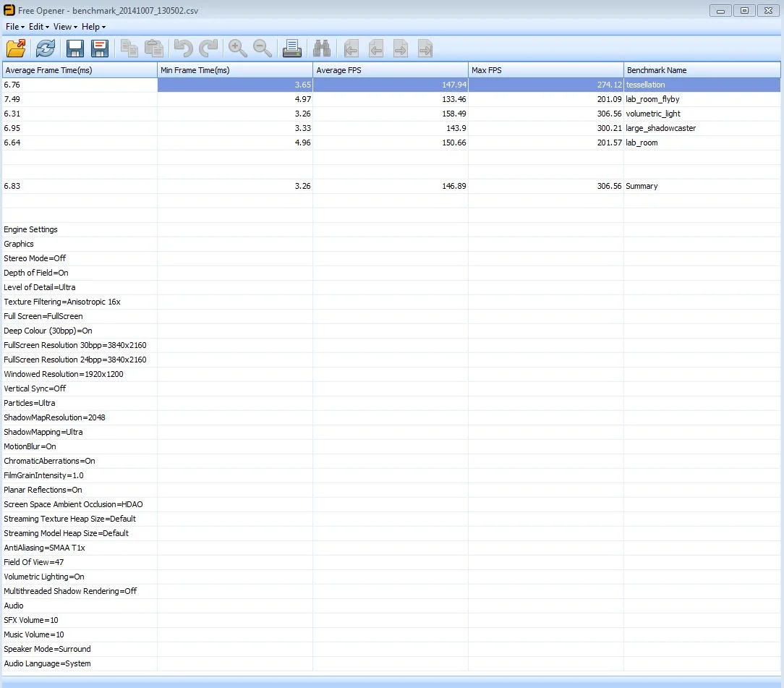Click the Open file folder icon
Screen dimensions: 784x688
[16, 48]
